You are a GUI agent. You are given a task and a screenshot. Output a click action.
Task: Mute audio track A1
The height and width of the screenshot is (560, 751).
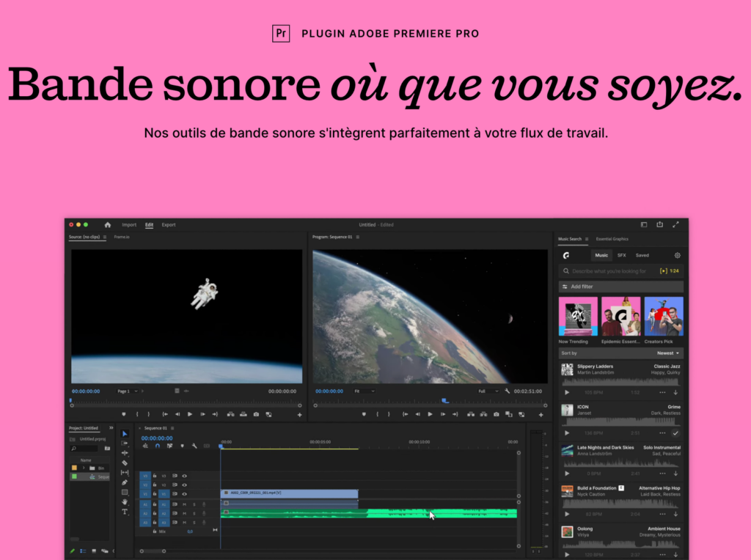(184, 504)
